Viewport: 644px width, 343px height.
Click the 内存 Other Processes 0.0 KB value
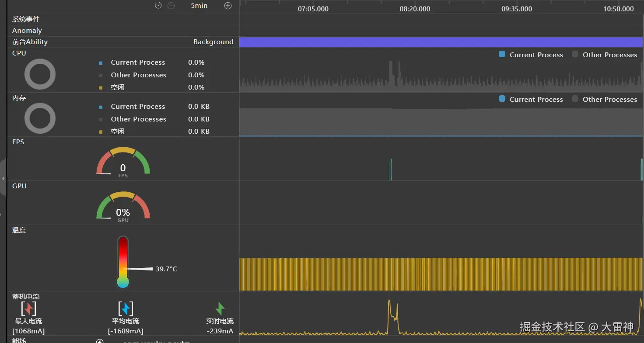click(199, 119)
